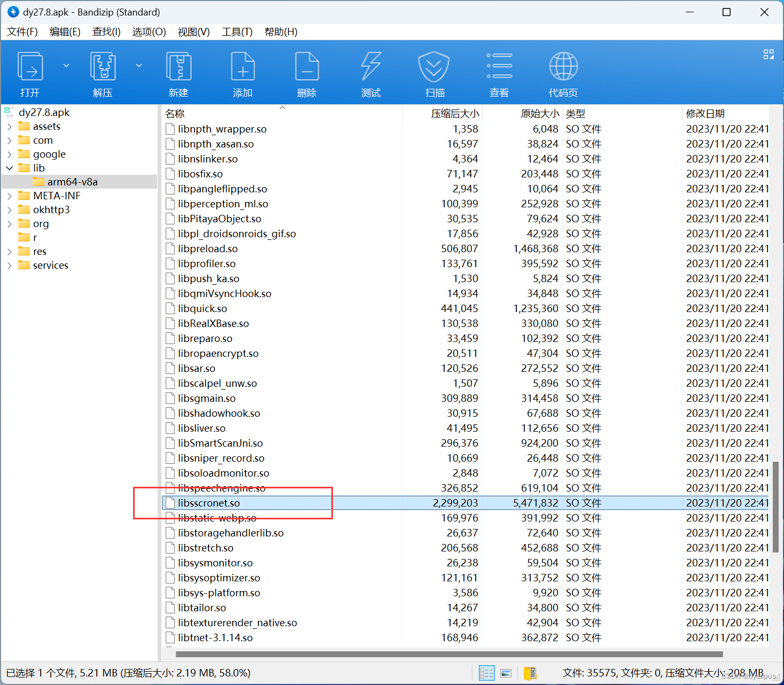The image size is (784, 685).
Task: Open the Help (帮助) menu
Action: pyautogui.click(x=281, y=32)
